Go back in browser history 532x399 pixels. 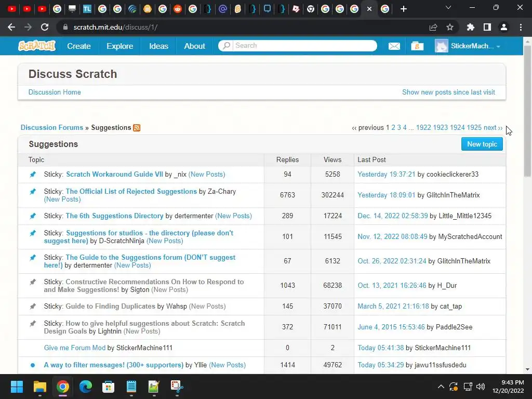click(11, 27)
